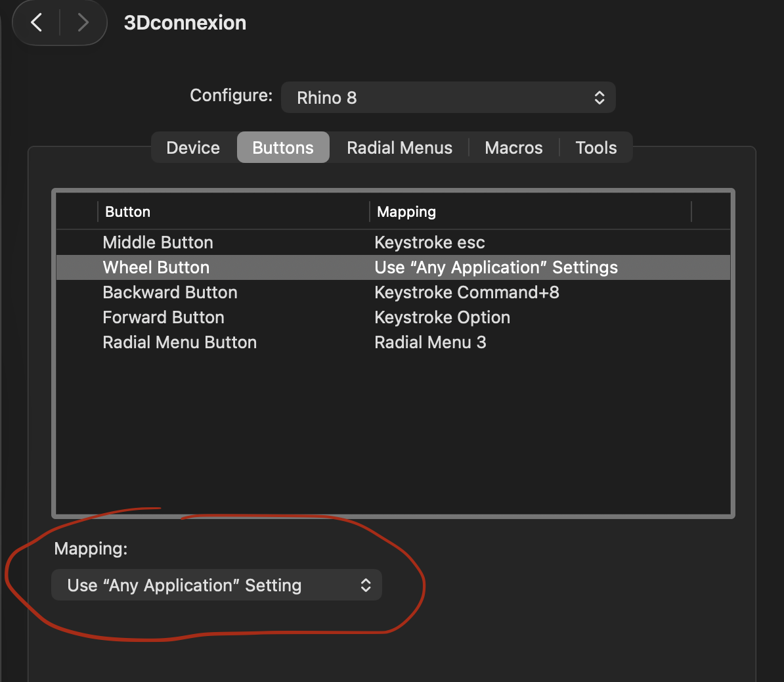The height and width of the screenshot is (682, 784).
Task: Switch to the Device tab
Action: 193,148
